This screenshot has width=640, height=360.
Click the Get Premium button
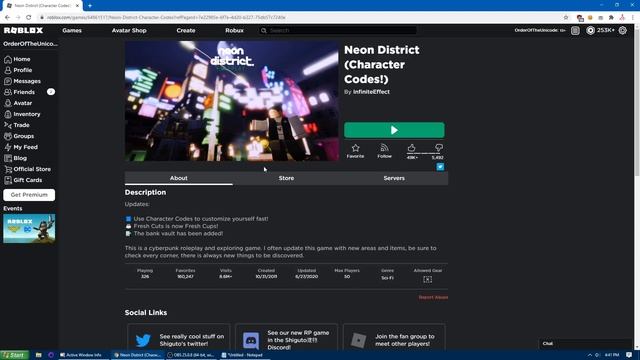(x=29, y=195)
